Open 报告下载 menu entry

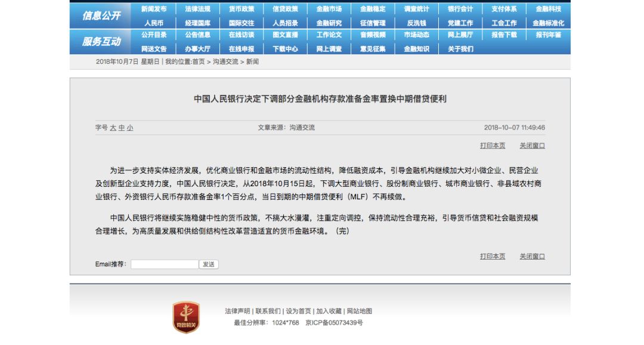[x=504, y=35]
